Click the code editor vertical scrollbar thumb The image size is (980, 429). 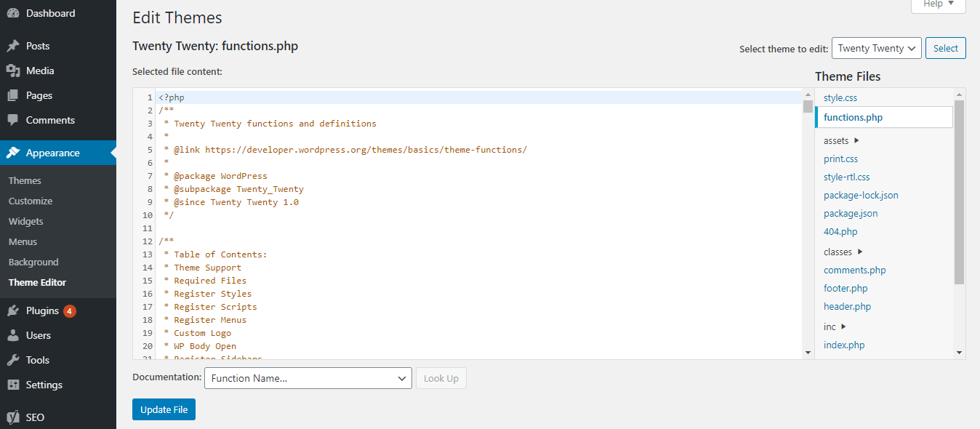tap(808, 107)
